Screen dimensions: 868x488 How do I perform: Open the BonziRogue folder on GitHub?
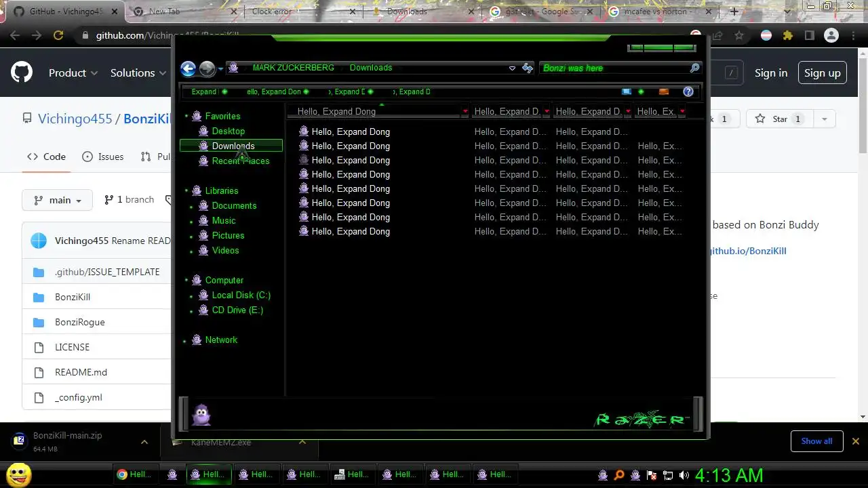click(79, 322)
